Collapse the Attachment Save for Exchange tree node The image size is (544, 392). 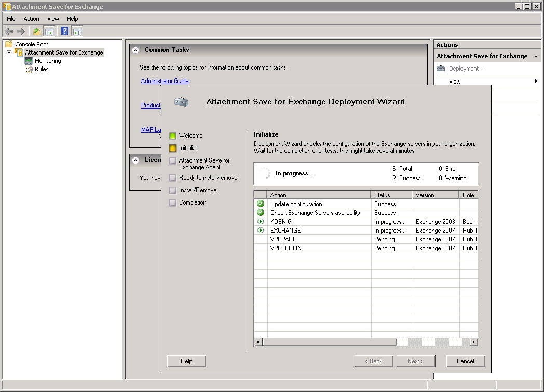[9, 53]
